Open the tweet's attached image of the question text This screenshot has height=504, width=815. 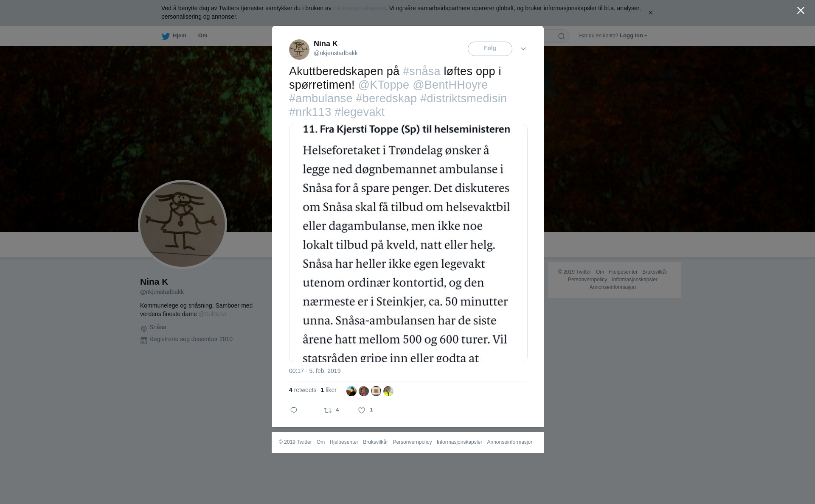click(x=408, y=243)
